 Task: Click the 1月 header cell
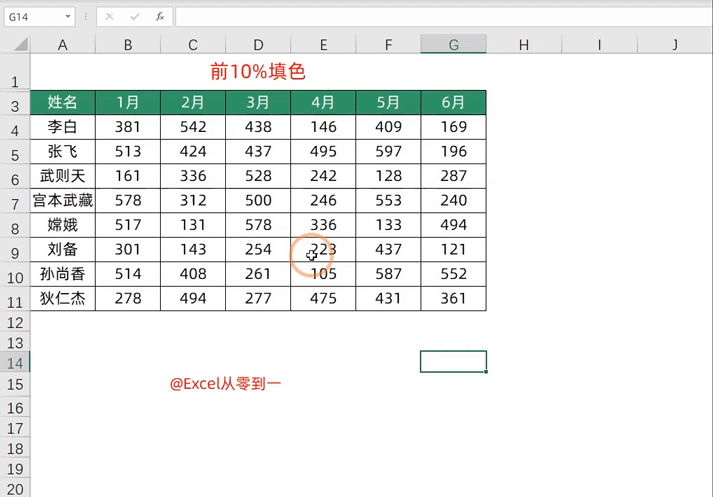click(128, 102)
